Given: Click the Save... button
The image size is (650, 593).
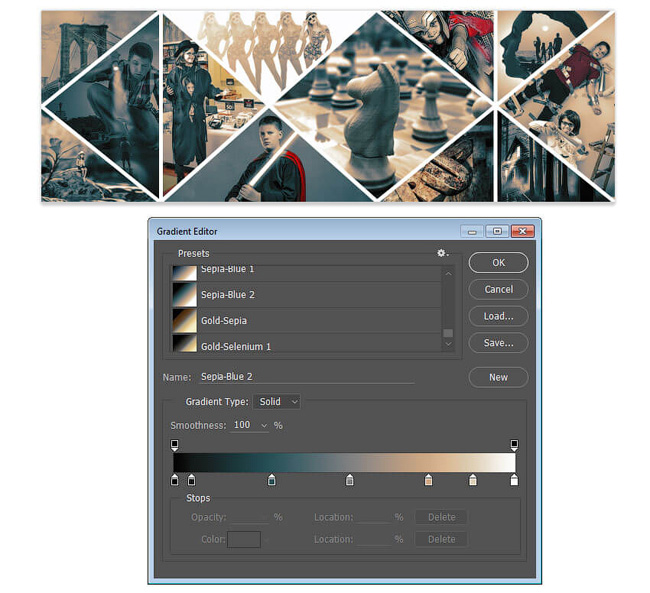Looking at the screenshot, I should point(498,343).
